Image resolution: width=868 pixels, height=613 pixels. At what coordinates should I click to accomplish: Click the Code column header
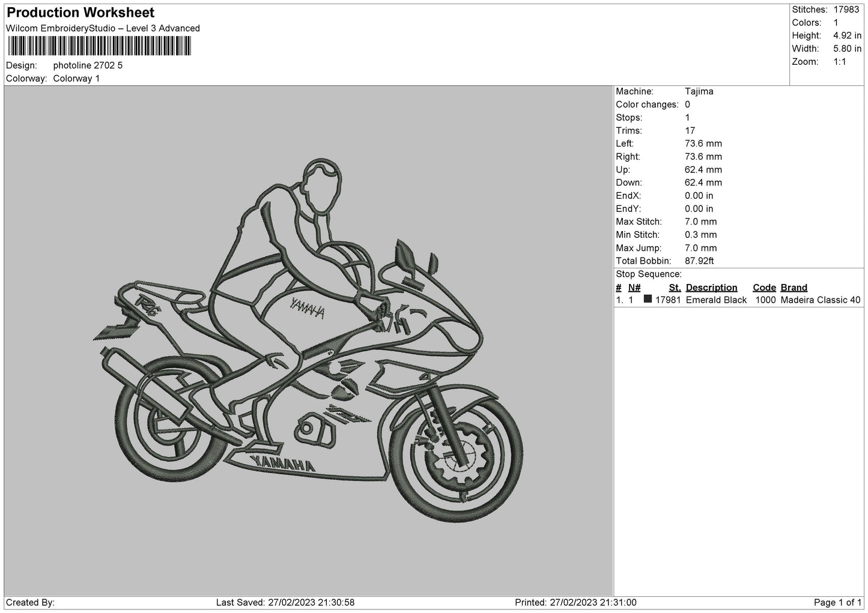pos(764,288)
